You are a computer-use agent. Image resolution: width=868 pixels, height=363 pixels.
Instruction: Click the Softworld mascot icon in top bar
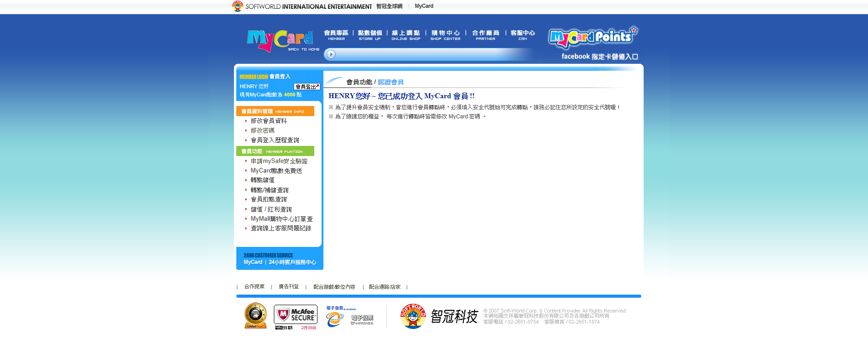click(x=238, y=6)
